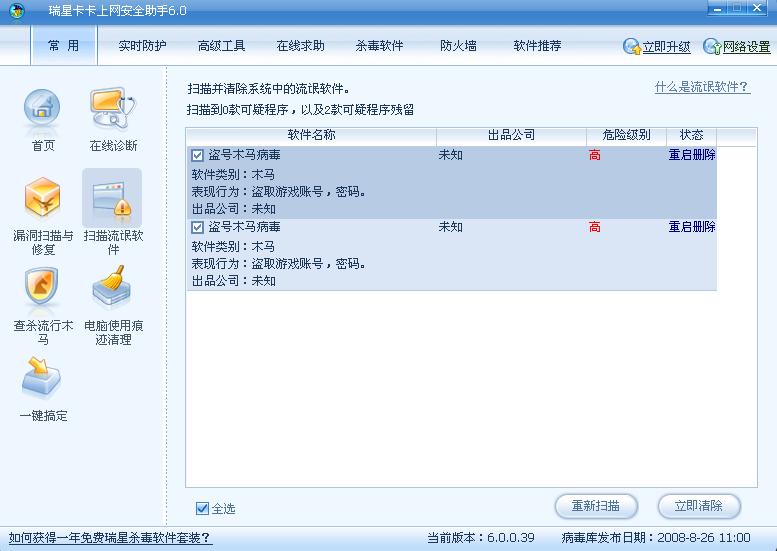The height and width of the screenshot is (551, 777).
Task: Open 漏洞扫描与修复 vulnerability scan icon
Action: click(43, 198)
